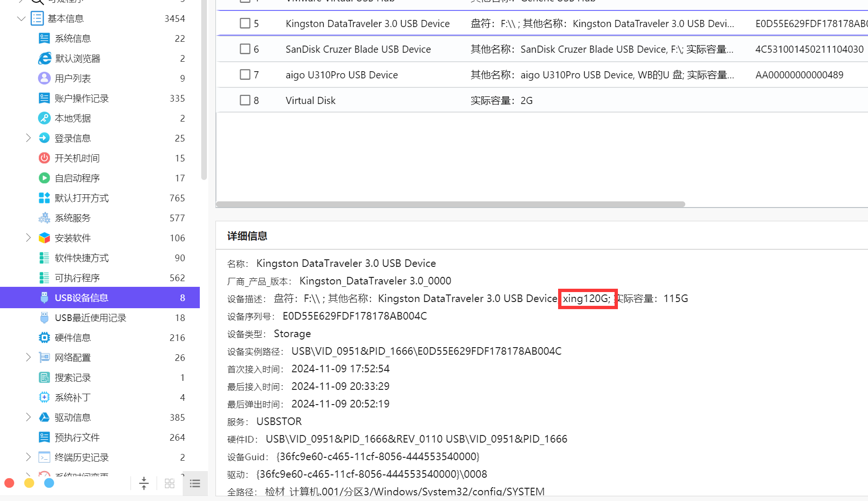This screenshot has height=501, width=868.
Task: Click the 网络配置 network icon
Action: 44,358
